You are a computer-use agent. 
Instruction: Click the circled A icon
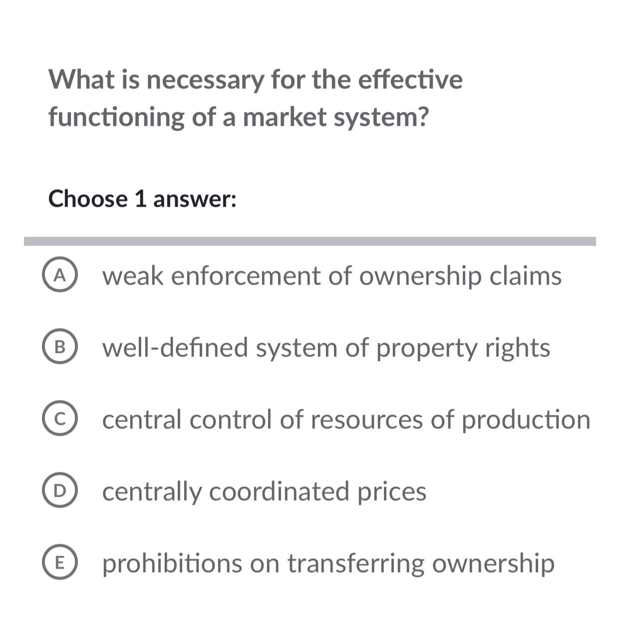(x=61, y=276)
